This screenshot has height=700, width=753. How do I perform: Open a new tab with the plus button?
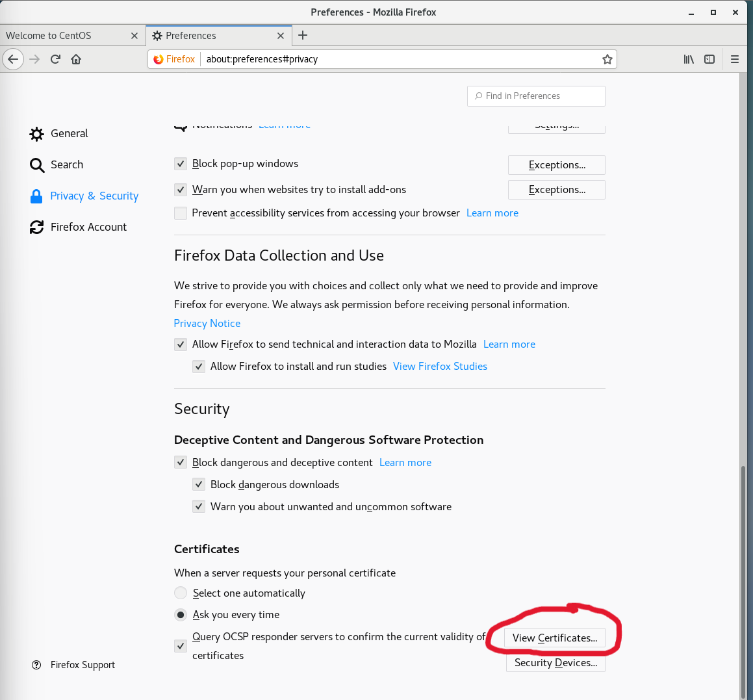pos(303,35)
